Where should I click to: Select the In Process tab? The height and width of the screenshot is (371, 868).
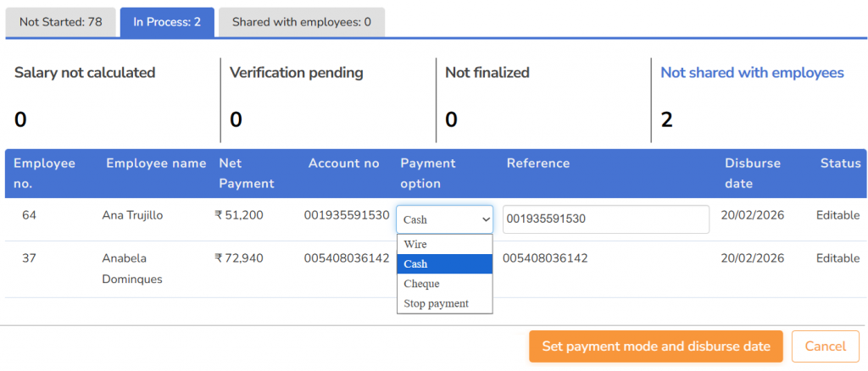pyautogui.click(x=167, y=22)
